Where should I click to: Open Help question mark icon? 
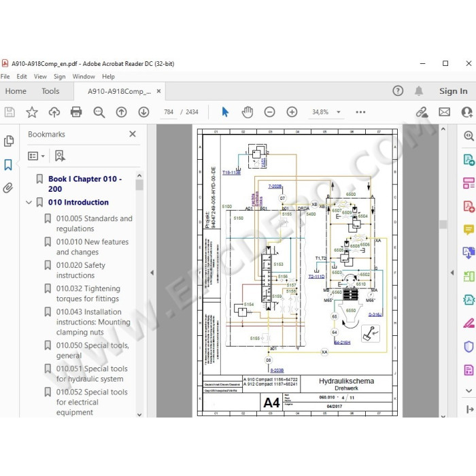398,90
